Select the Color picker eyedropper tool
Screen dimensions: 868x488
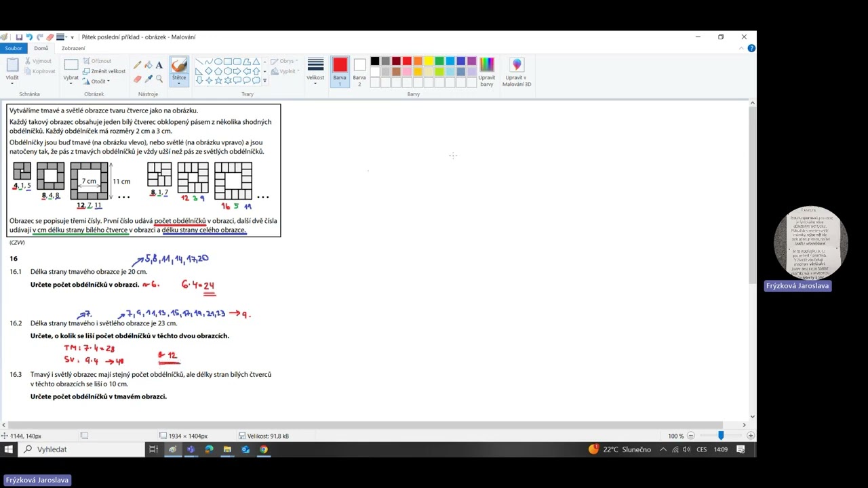pos(149,79)
